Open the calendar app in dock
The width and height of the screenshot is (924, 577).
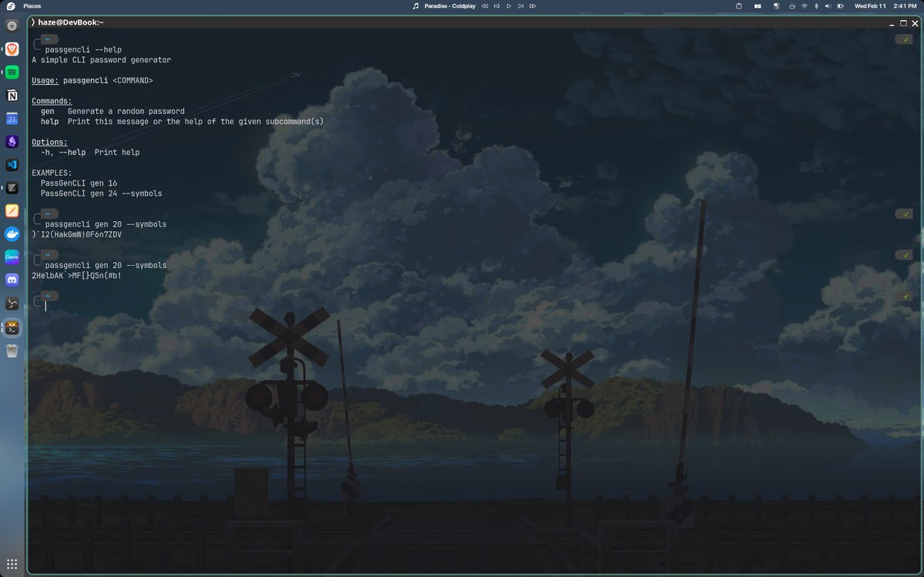tap(12, 119)
